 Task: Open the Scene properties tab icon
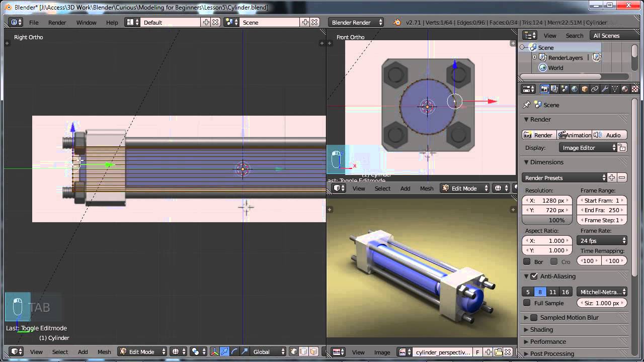[x=565, y=89]
